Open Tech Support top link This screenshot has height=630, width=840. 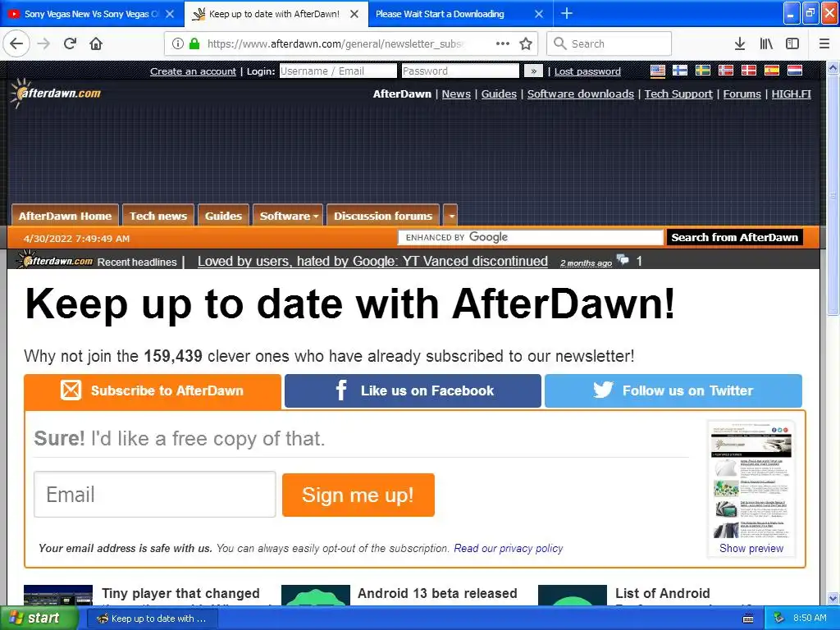(x=678, y=94)
